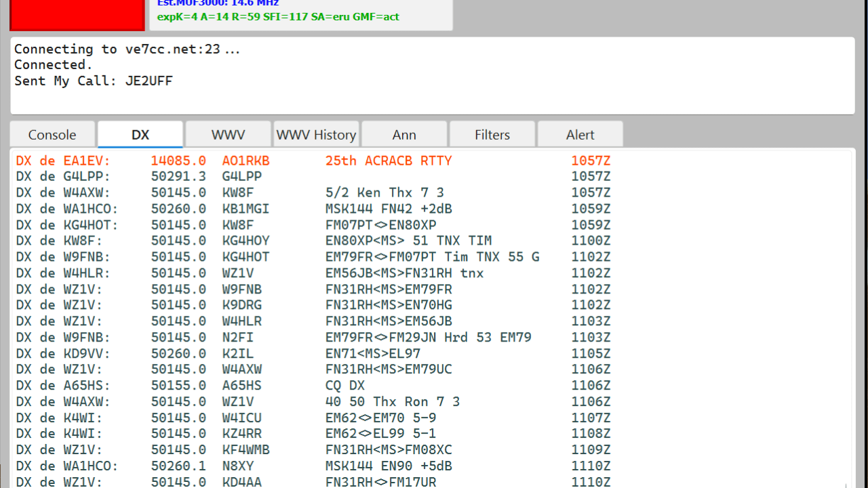
Task: Open the WWV tab
Action: tap(228, 135)
